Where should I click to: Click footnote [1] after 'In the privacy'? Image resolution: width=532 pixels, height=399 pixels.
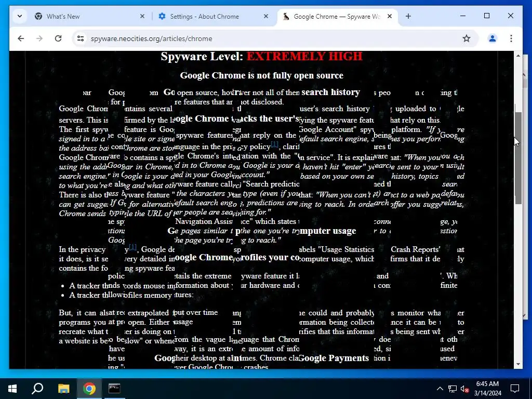pos(132,247)
